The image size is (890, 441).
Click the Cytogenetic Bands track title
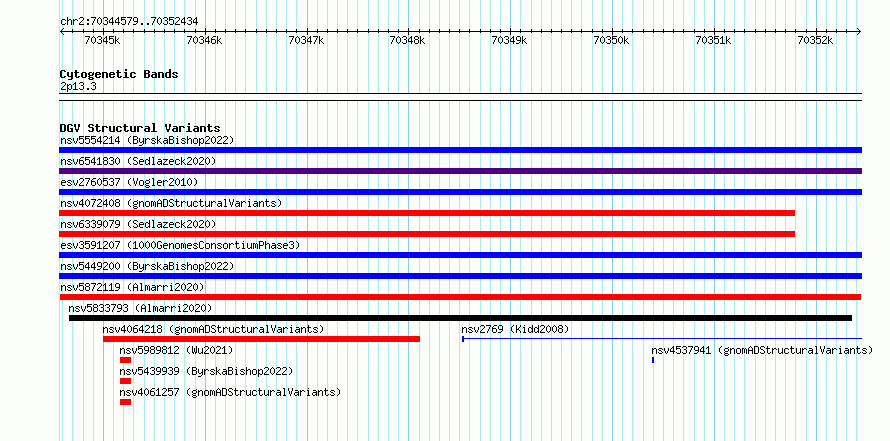click(x=119, y=74)
